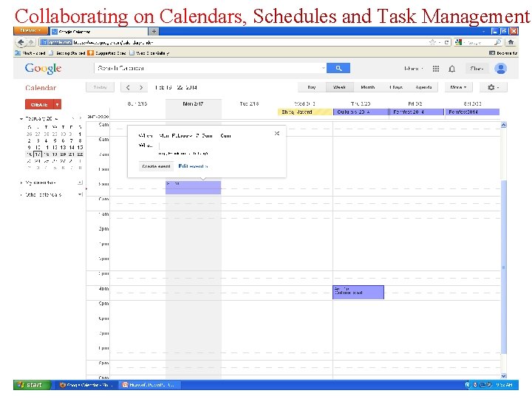Open Other calendars options dropdown arrow
Image resolution: width=532 pixels, height=399 pixels.
tap(80, 195)
